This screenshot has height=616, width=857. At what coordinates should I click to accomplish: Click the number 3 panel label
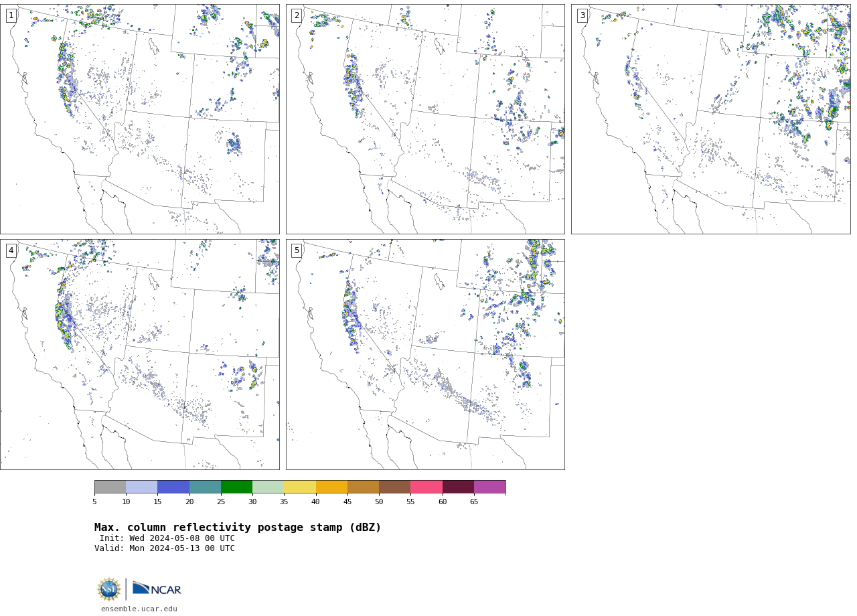(x=582, y=15)
